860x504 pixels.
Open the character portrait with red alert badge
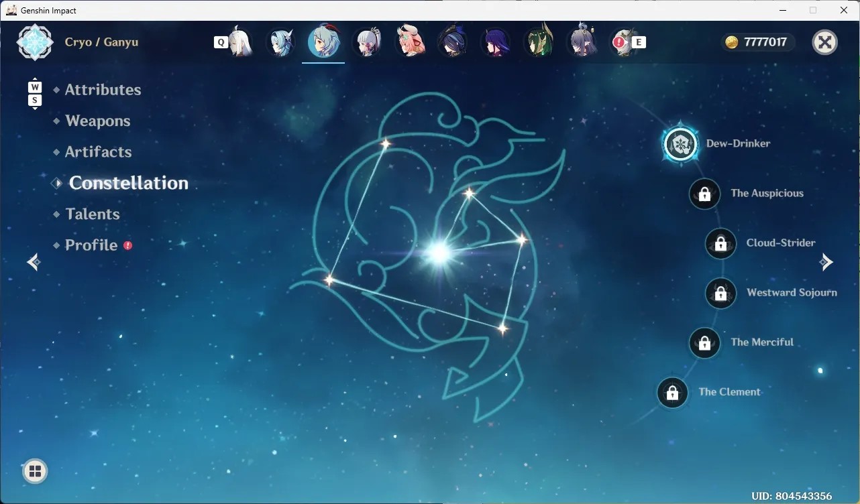[x=624, y=42]
